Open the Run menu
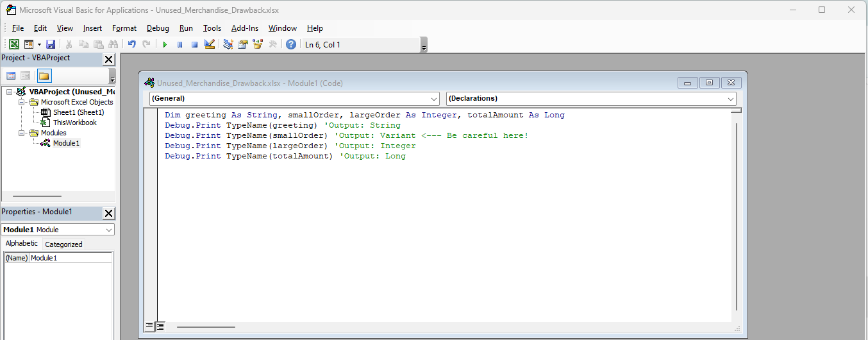This screenshot has width=868, height=340. 186,28
